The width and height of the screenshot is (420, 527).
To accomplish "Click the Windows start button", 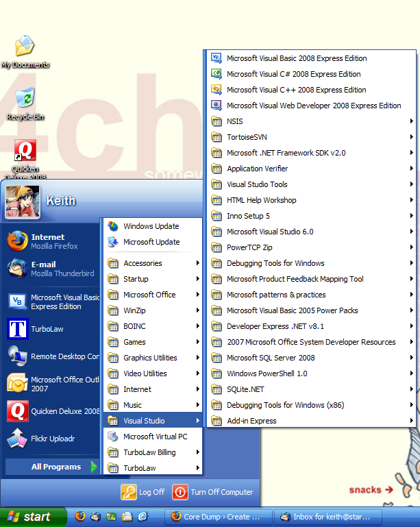I will [33, 517].
